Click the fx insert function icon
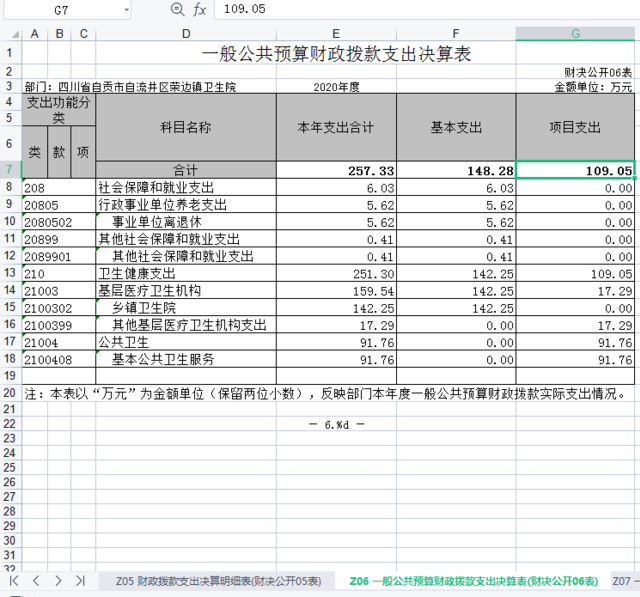This screenshot has height=597, width=640. click(200, 9)
